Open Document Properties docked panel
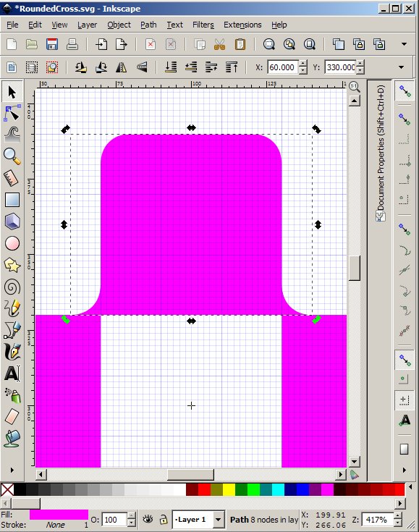Screen dimensions: 419x532 tap(381, 153)
